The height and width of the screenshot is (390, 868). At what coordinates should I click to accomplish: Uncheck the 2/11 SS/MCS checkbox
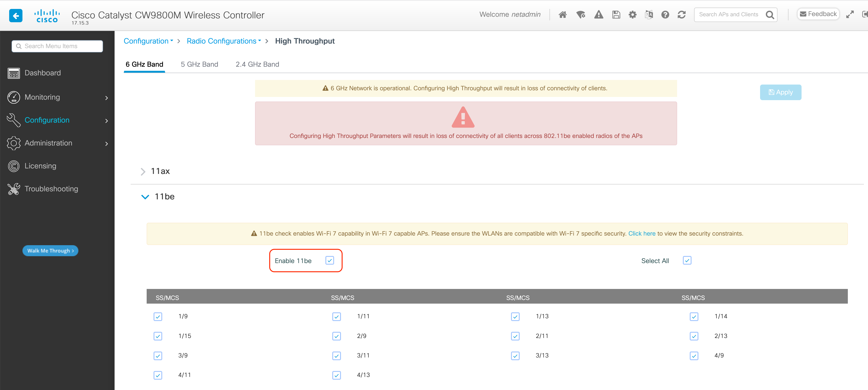click(515, 336)
